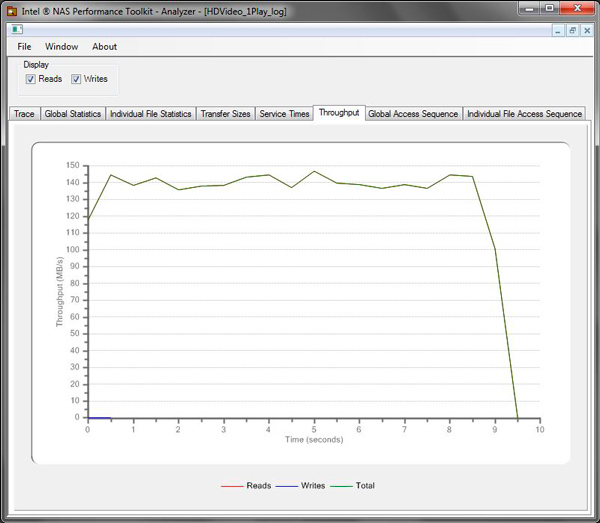
Task: Click the blue Writes legend line
Action: 287,486
